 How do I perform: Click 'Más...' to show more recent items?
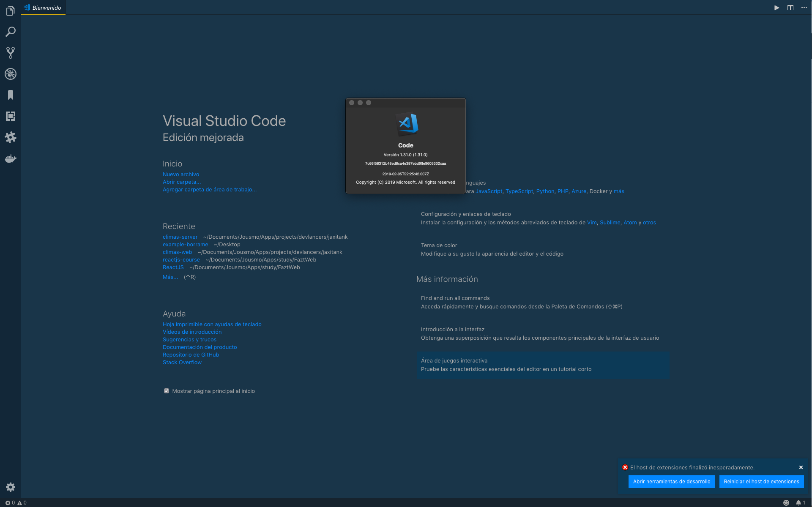(170, 277)
